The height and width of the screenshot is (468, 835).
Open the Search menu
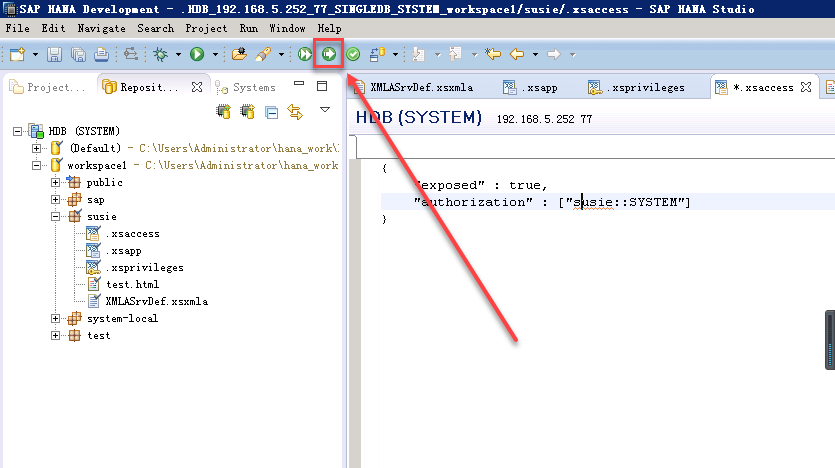click(x=155, y=28)
